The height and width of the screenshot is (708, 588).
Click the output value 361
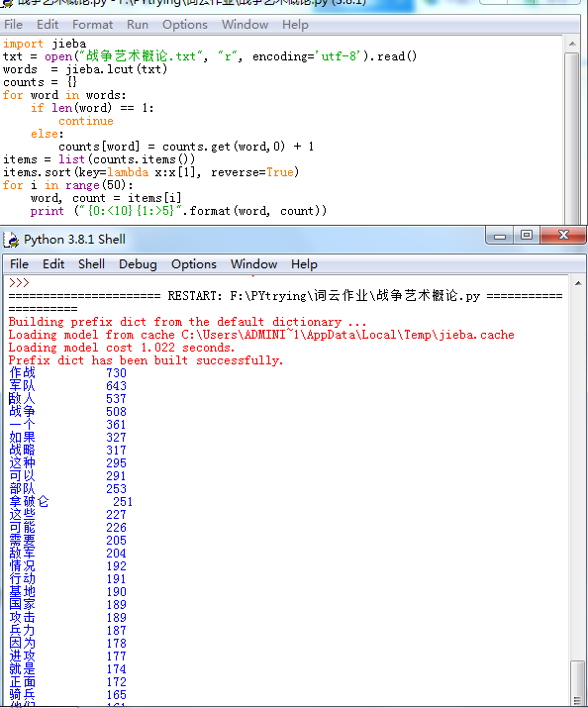(x=116, y=425)
